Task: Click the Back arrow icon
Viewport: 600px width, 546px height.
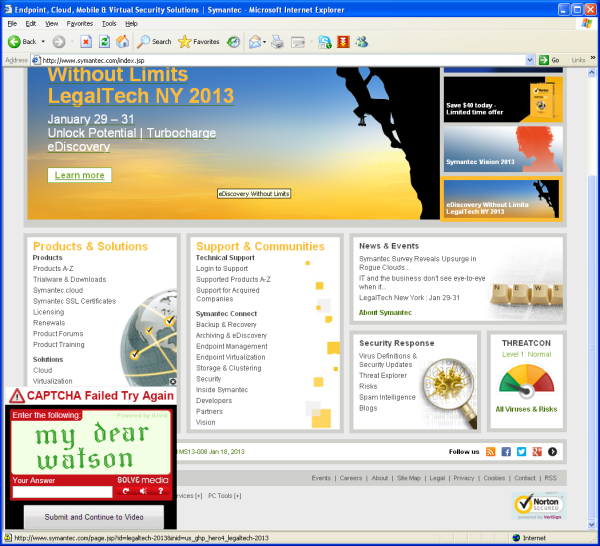Action: coord(14,41)
